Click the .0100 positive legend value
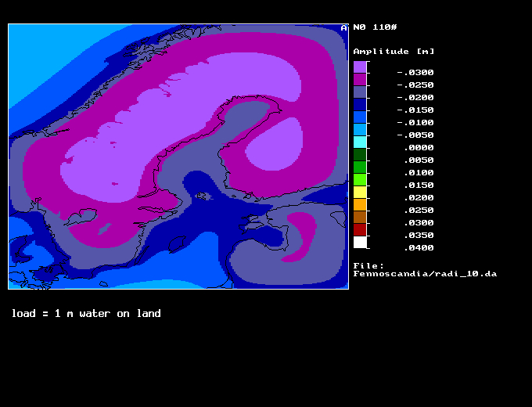 (x=419, y=173)
